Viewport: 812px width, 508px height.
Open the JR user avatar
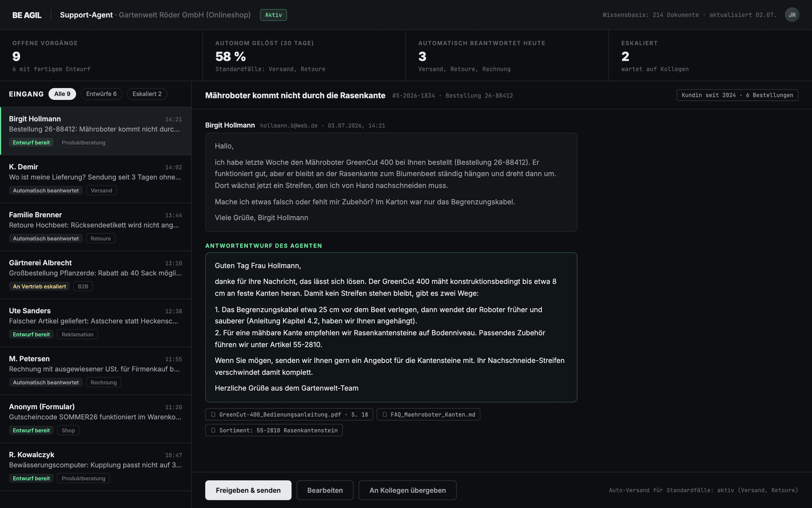point(792,15)
